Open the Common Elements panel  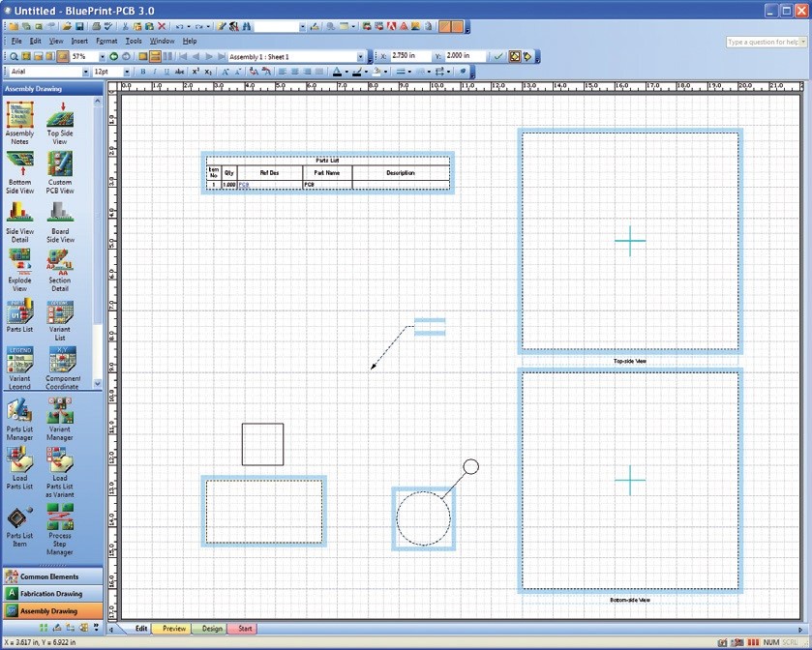coord(53,576)
